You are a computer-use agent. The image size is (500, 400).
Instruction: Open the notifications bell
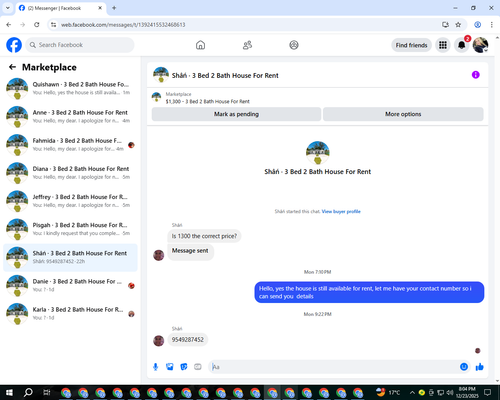(462, 45)
